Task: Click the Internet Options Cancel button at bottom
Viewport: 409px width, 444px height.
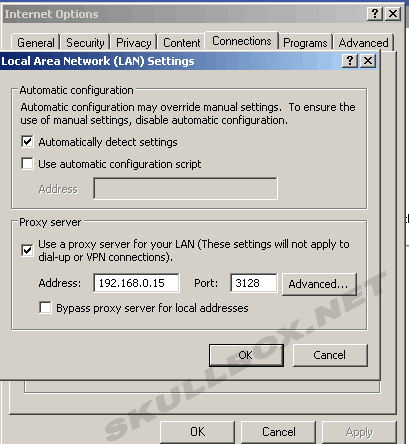Action: pyautogui.click(x=278, y=432)
